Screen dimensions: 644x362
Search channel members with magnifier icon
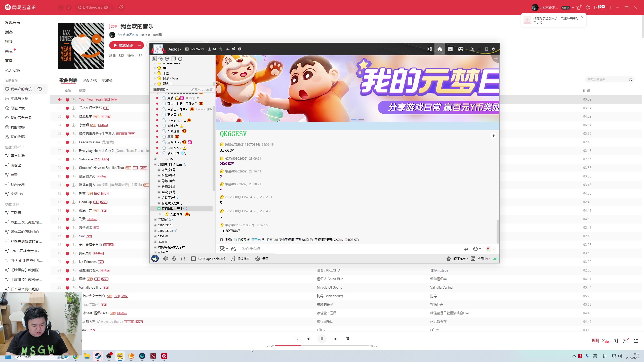180,59
